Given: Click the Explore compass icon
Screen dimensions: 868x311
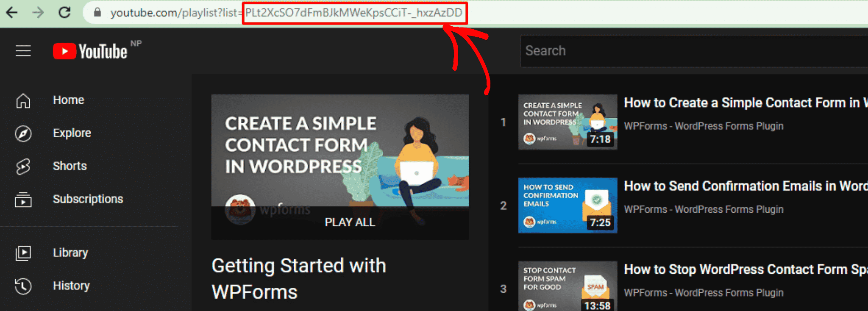Looking at the screenshot, I should click(x=23, y=133).
